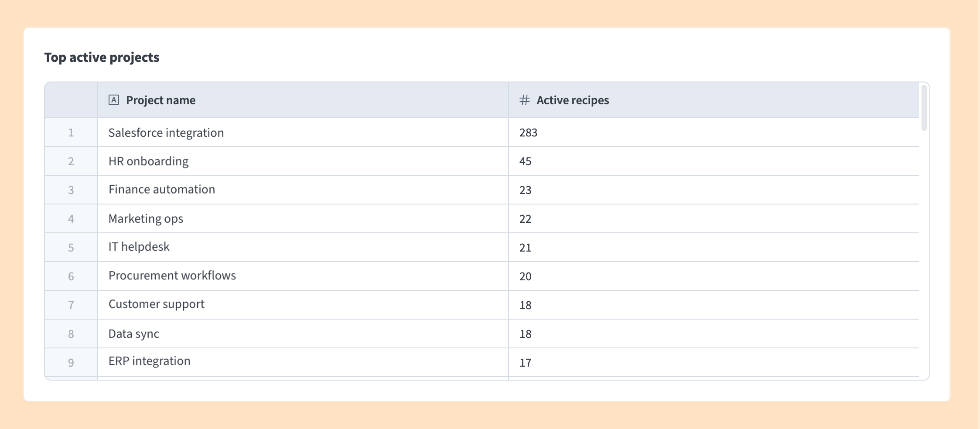Click the Procurement workflows project name

[172, 276]
